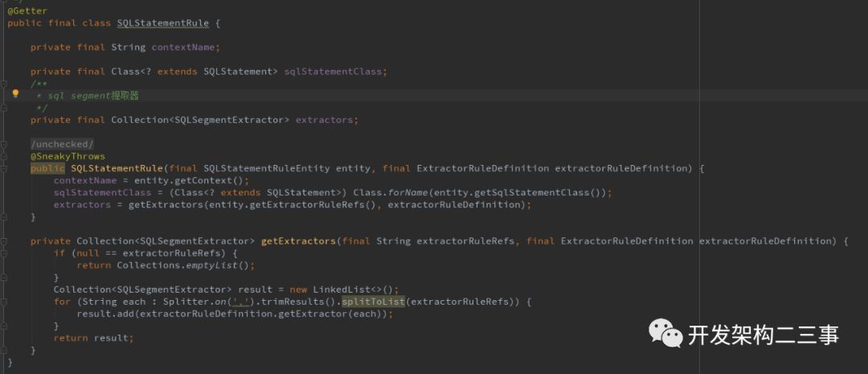
Task: Click the highlighted public keyword on the constructor
Action: pos(47,168)
